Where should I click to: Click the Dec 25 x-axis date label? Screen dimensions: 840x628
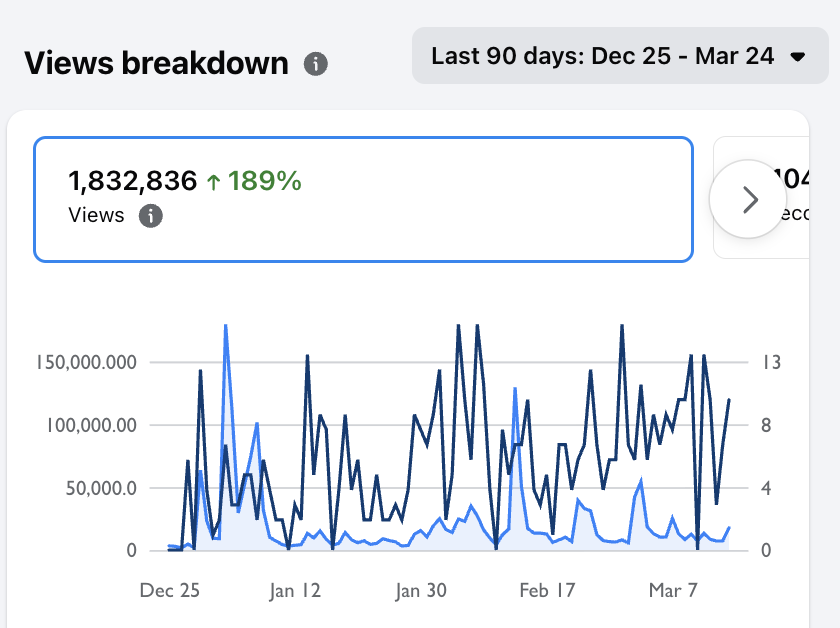[x=170, y=591]
